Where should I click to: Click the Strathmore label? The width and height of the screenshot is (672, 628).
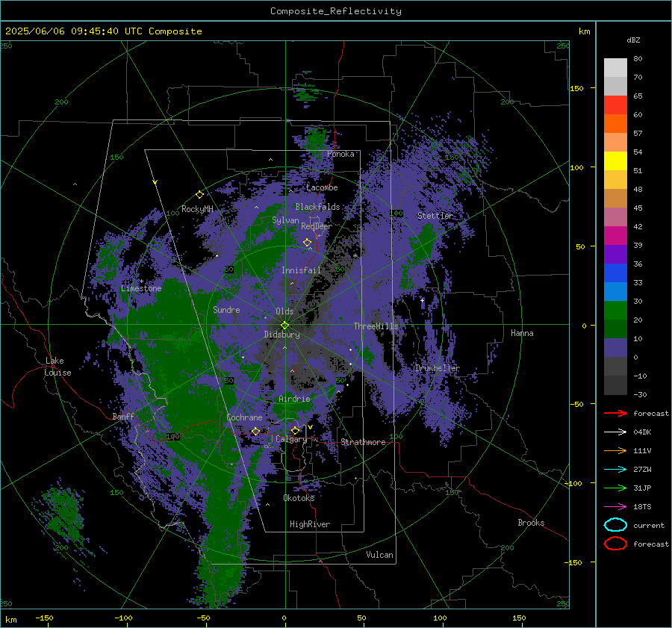[x=363, y=442]
